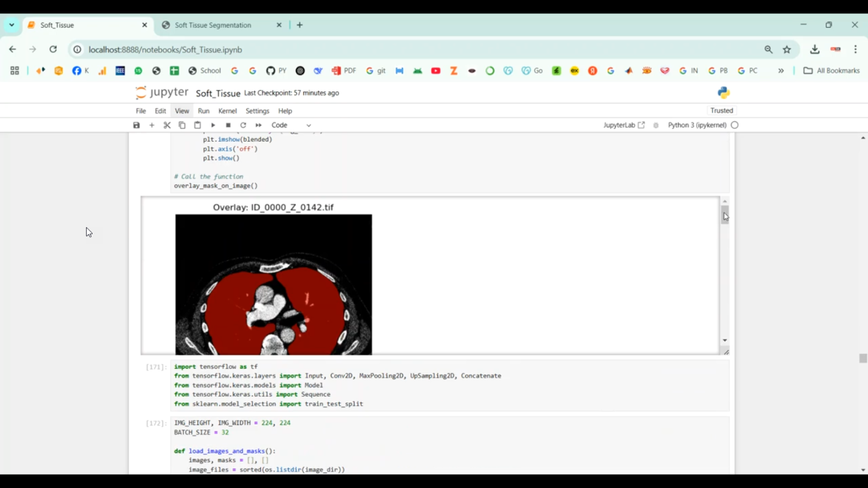The image size is (868, 488).
Task: Click the Trusted notebook indicator
Action: [722, 110]
